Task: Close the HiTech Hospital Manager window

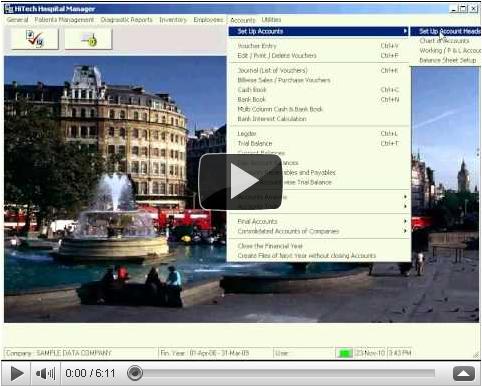Action: [474, 9]
